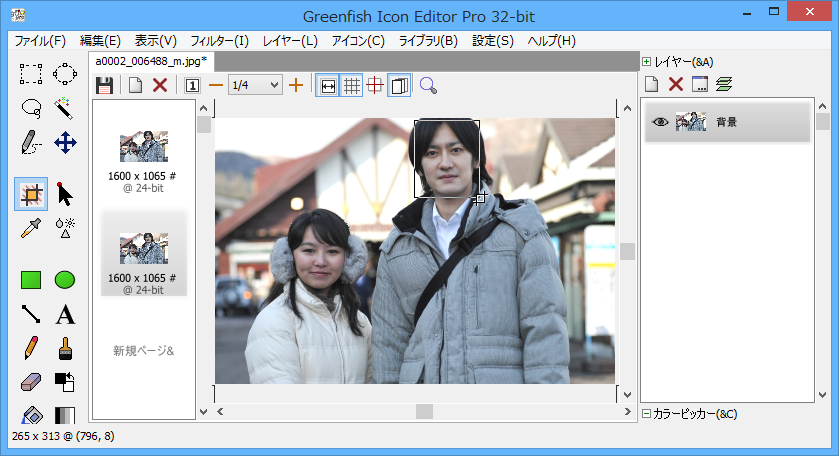Screen dimensions: 839x456
Task: Click the Save floppy disk icon
Action: click(x=104, y=86)
